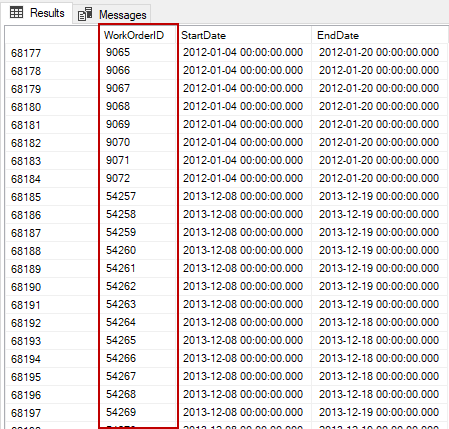Click EndDate cell in row 68191
The height and width of the screenshot is (429, 449).
click(380, 304)
